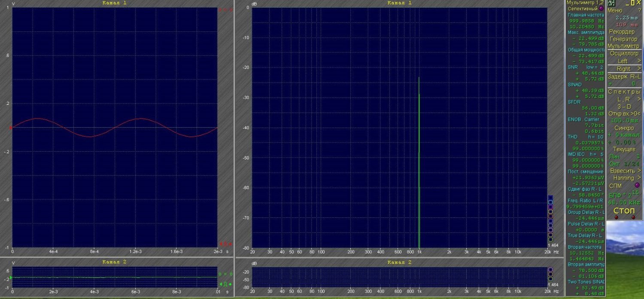Click the green trigger icon on Канал 2 oscilloscope
This screenshot has width=644, height=299.
click(x=225, y=284)
